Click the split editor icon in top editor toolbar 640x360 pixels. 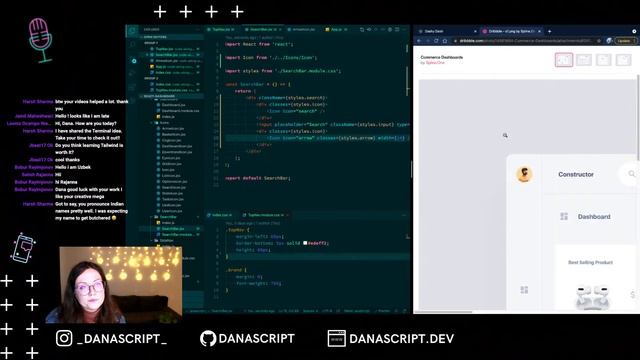pos(397,29)
